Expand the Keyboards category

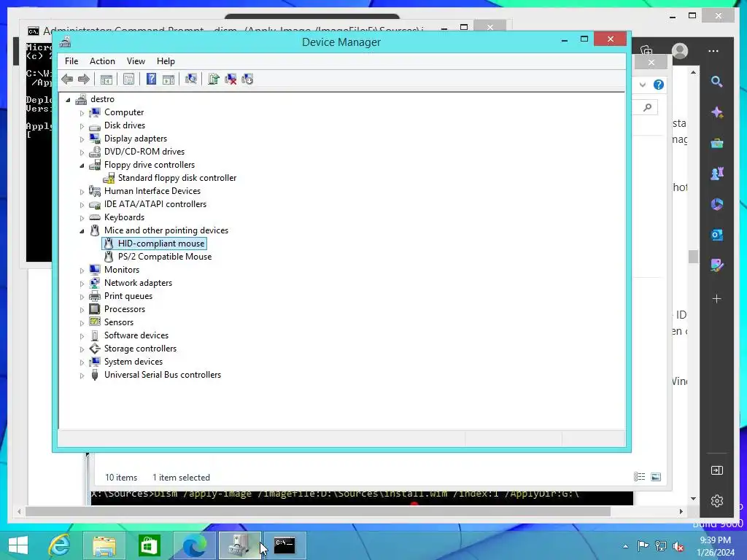(82, 218)
